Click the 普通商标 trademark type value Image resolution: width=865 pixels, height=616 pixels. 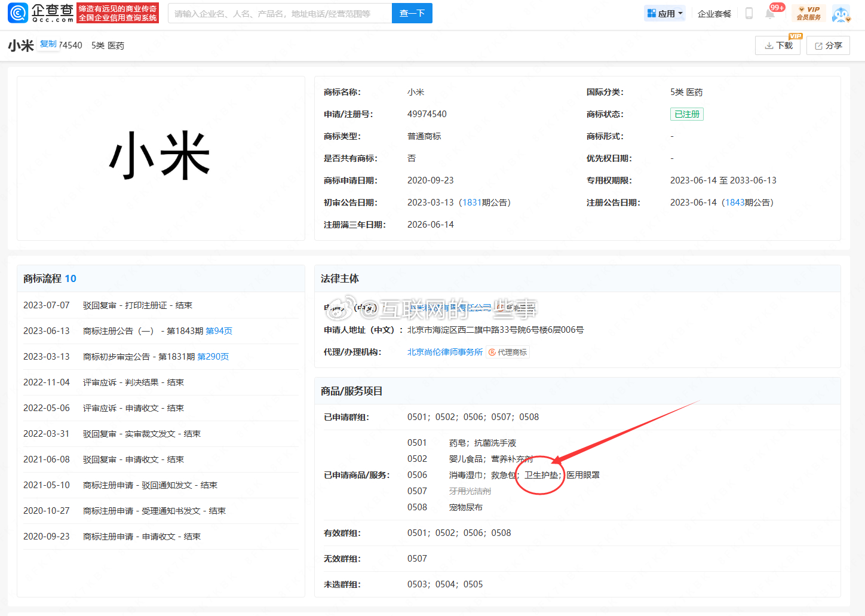(x=424, y=136)
